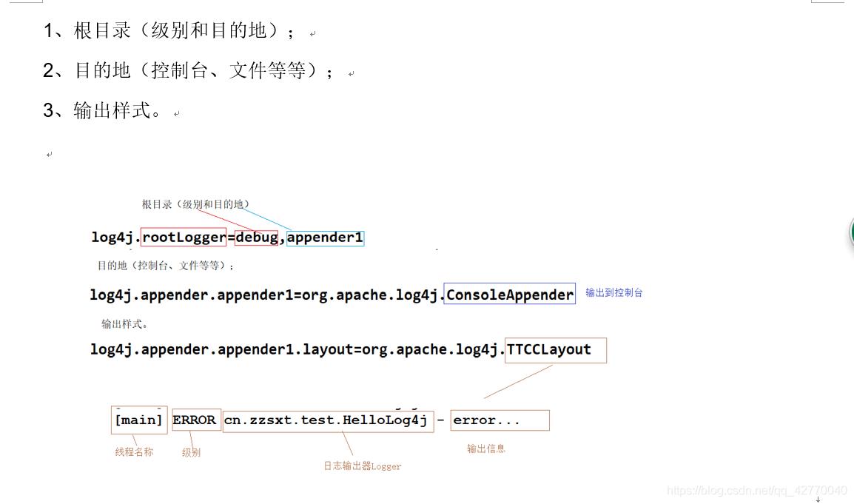Screen dimensions: 854x504
Task: Click the small label '输出样式。' above layout line
Action: click(x=124, y=324)
